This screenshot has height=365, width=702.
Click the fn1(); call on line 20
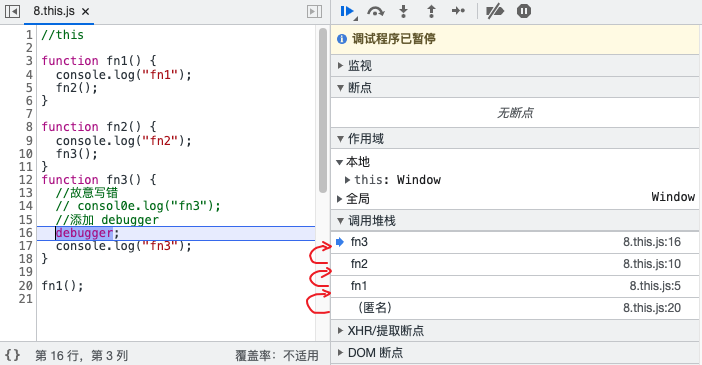[62, 286]
